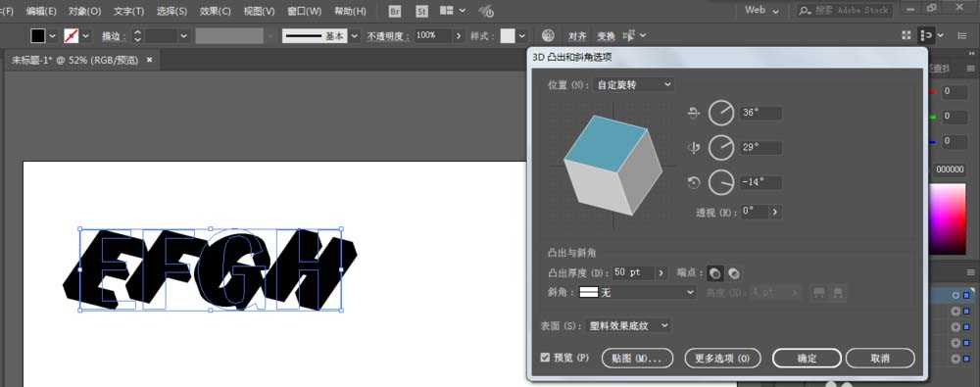Click the Z-axis angle dial showing -14°
The image size is (980, 387).
[x=721, y=182]
